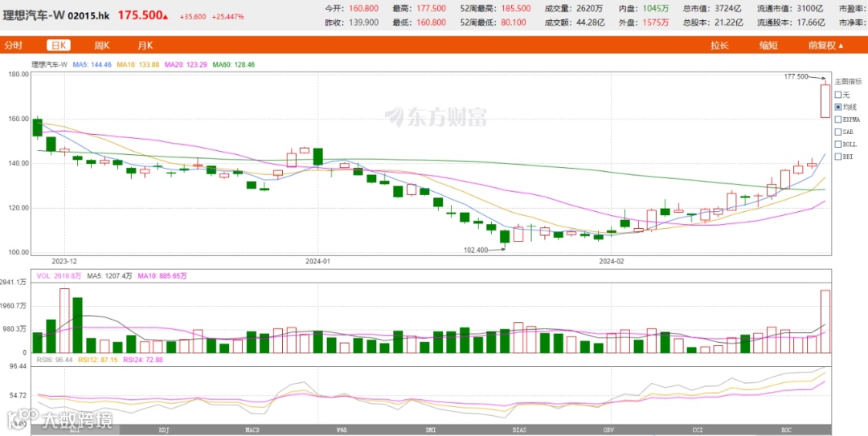
Task: Open the 周K weekly chart tab
Action: 102,46
